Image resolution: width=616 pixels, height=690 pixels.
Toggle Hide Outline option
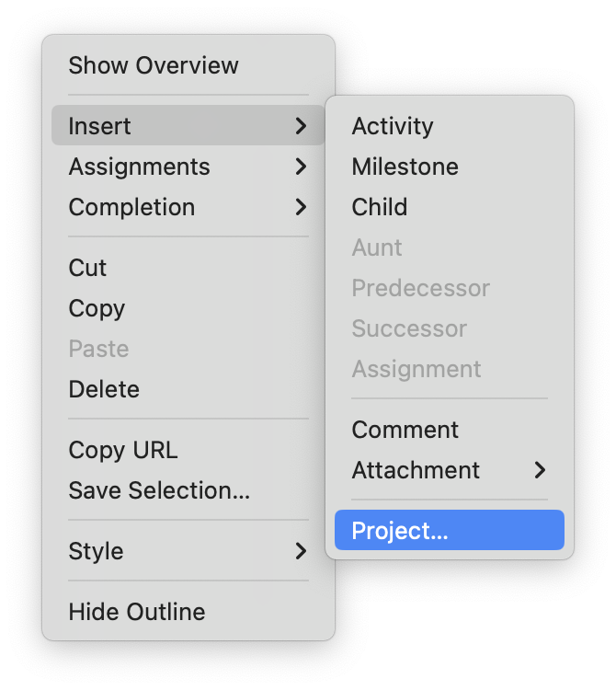137,612
